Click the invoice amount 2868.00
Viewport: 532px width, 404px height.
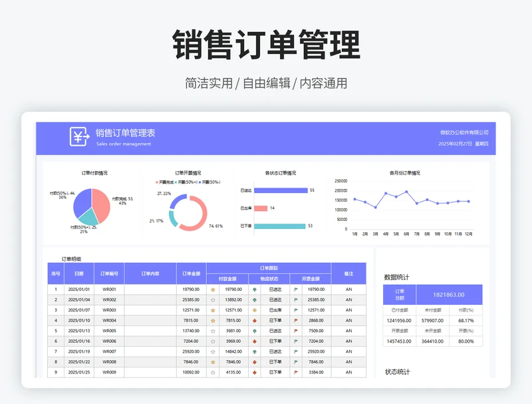click(316, 321)
